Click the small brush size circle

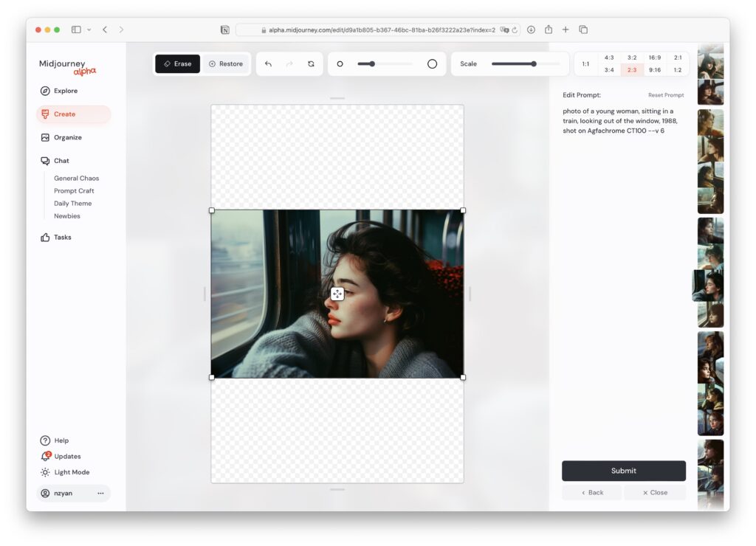click(x=340, y=63)
